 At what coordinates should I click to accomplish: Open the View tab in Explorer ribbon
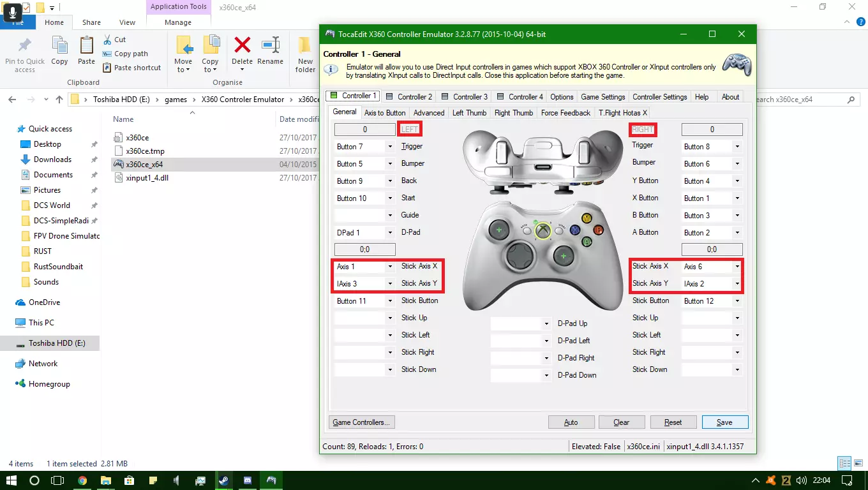click(x=128, y=22)
